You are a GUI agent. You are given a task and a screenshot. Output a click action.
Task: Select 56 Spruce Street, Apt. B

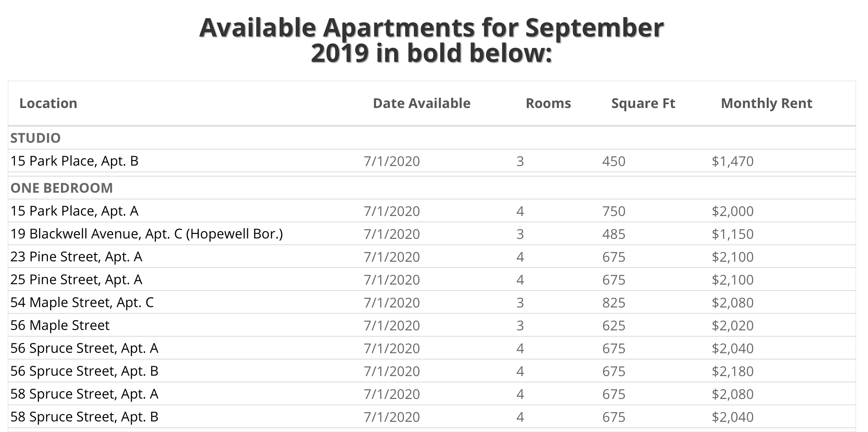[x=84, y=371]
